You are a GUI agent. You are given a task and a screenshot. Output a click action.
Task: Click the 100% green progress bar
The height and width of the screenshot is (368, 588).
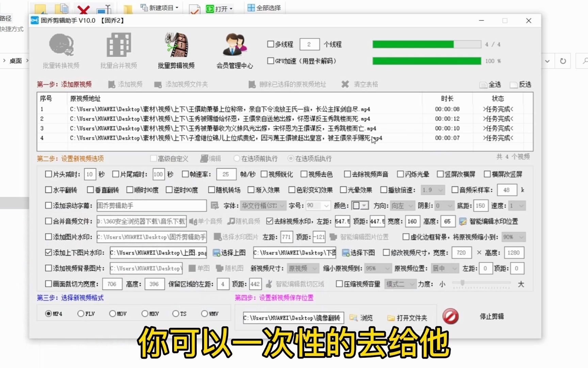pos(427,61)
